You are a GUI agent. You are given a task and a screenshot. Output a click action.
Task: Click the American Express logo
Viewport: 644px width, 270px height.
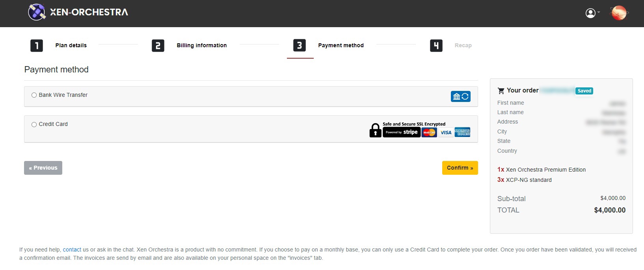pos(462,132)
